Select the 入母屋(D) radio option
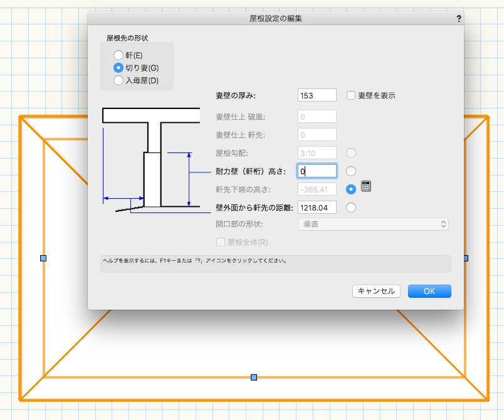Image resolution: width=504 pixels, height=420 pixels. click(x=118, y=80)
